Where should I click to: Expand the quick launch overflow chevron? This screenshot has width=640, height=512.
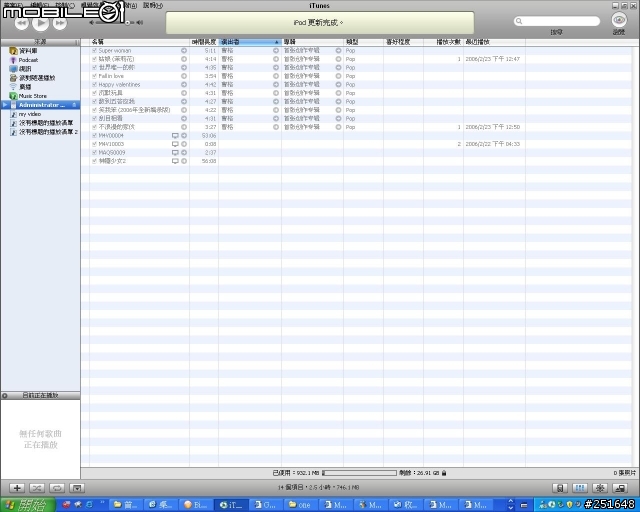coord(102,503)
